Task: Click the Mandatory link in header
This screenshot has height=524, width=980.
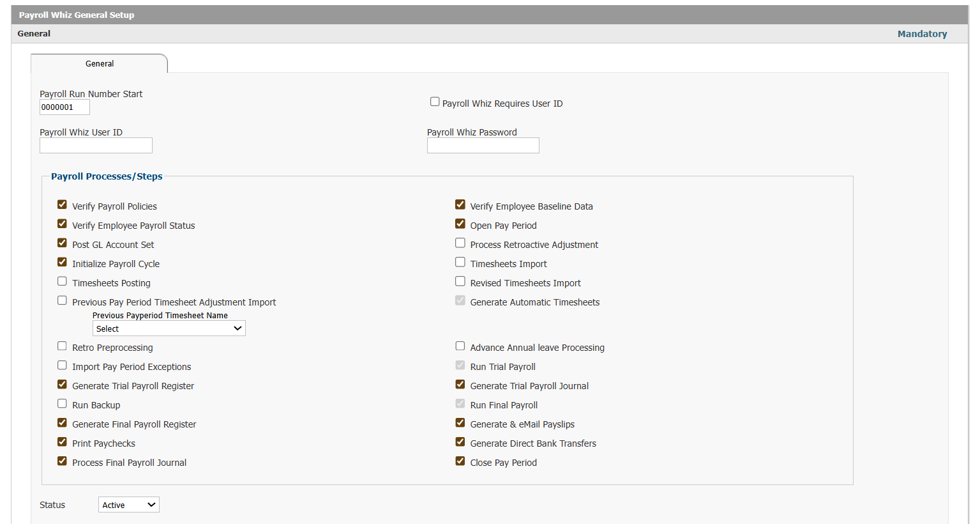Action: click(922, 34)
